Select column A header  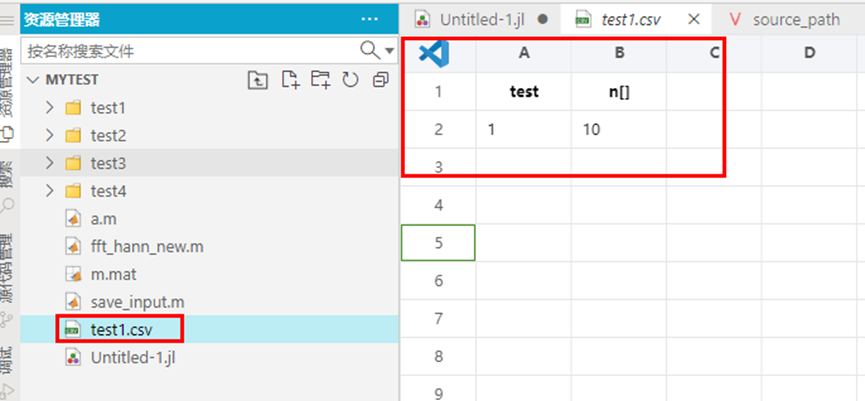tap(524, 53)
